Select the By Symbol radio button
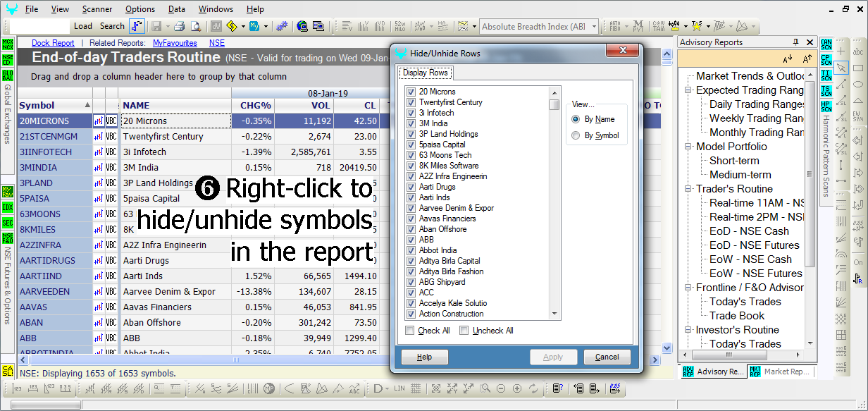 (576, 135)
